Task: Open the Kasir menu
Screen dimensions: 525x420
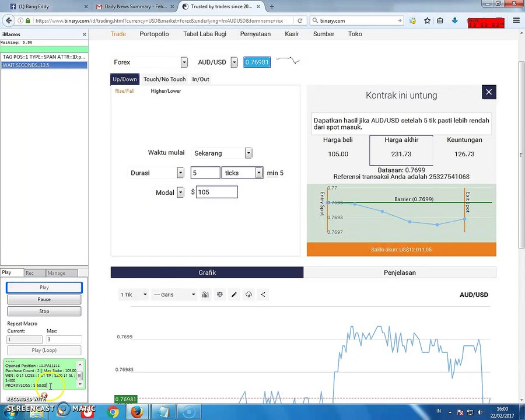Action: pos(292,34)
